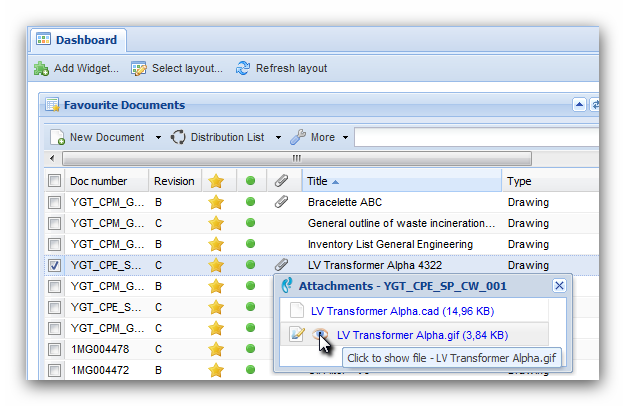Click the blank file icon for .cad attachment
Viewport: 625px width, 406px height.
pyautogui.click(x=297, y=310)
